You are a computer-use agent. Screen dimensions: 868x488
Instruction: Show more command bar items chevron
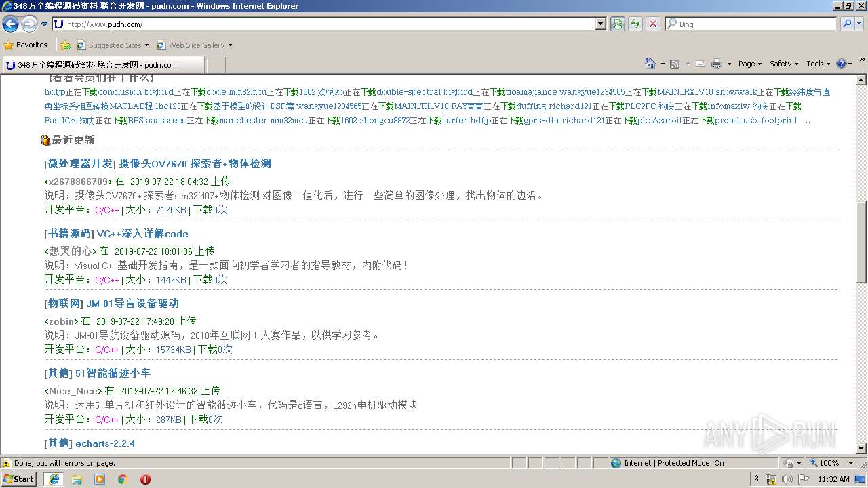[x=863, y=61]
